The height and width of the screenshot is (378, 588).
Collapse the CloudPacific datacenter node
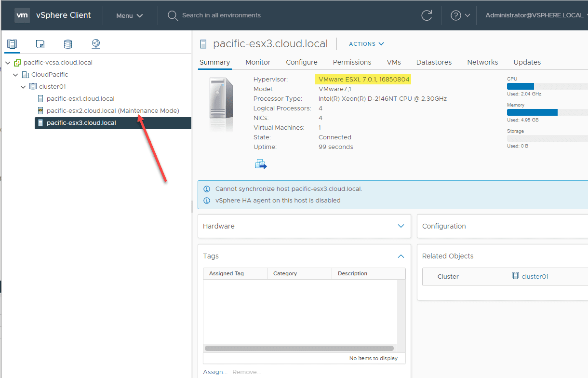coord(16,75)
